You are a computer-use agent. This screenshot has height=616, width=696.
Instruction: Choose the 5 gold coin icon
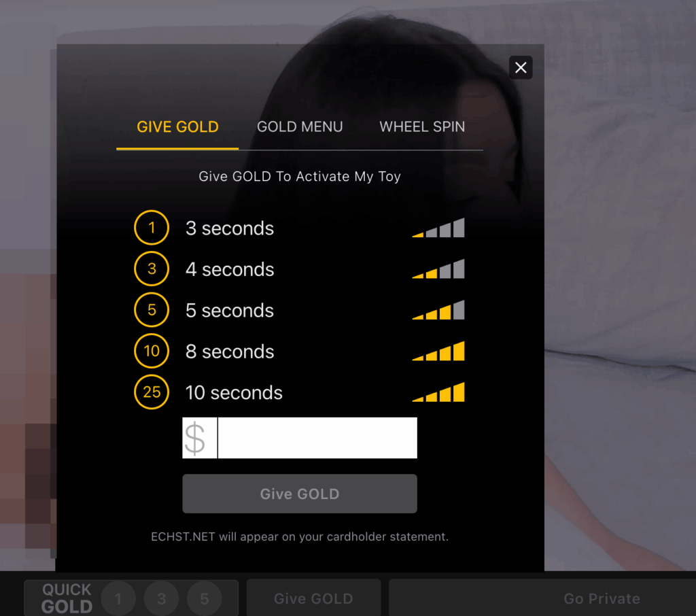point(152,310)
